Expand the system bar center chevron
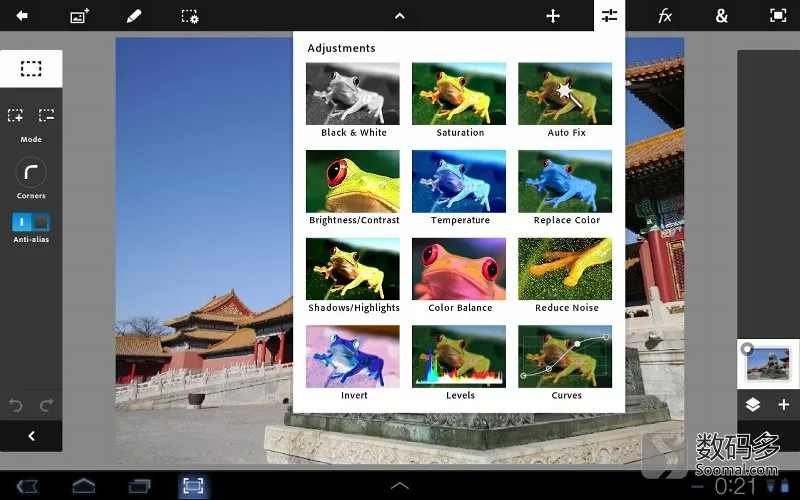 400,486
